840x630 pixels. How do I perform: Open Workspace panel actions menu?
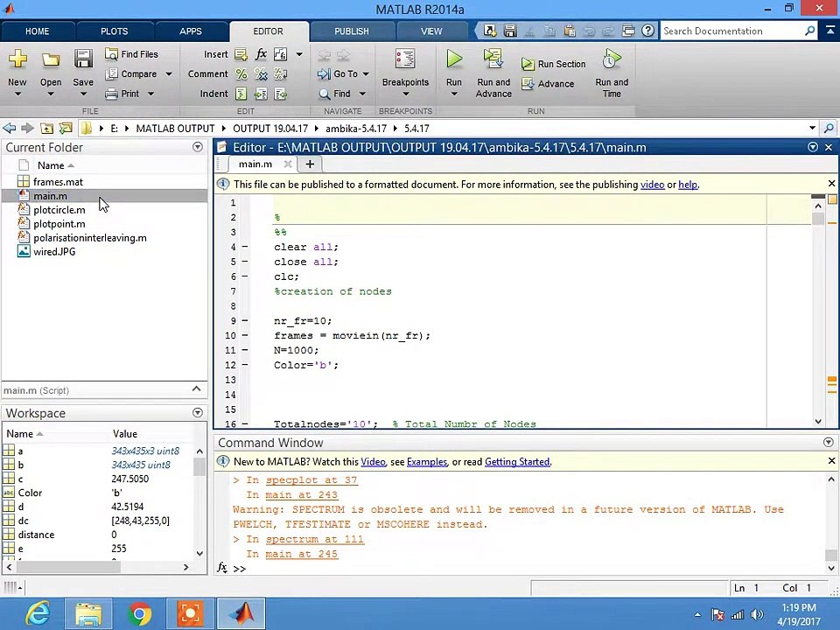click(x=198, y=412)
